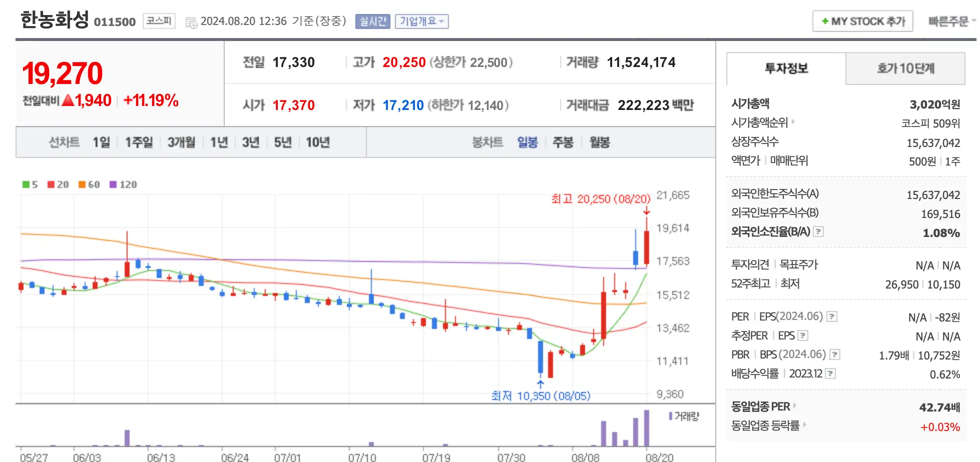Select 주봉 candlestick chart

tap(563, 142)
